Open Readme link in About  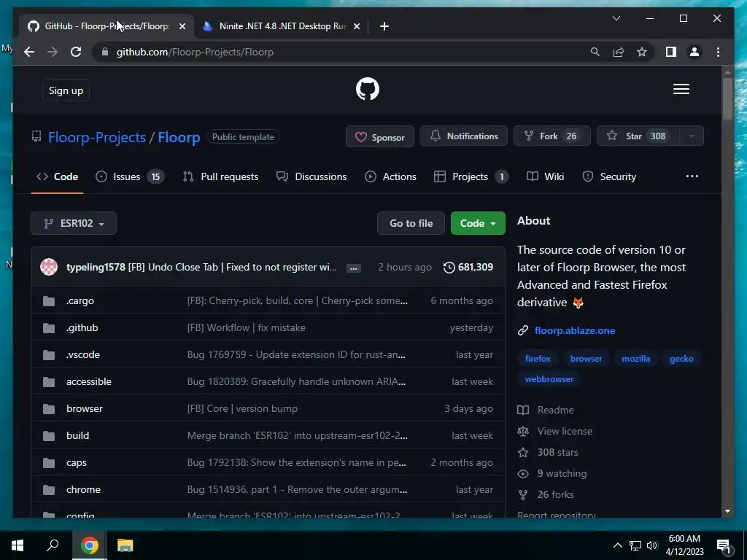(x=555, y=410)
